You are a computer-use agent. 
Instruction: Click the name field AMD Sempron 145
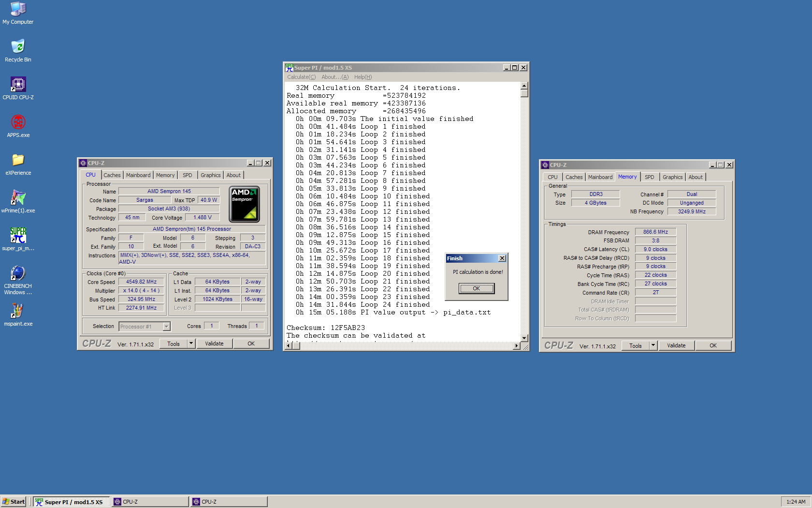[169, 191]
